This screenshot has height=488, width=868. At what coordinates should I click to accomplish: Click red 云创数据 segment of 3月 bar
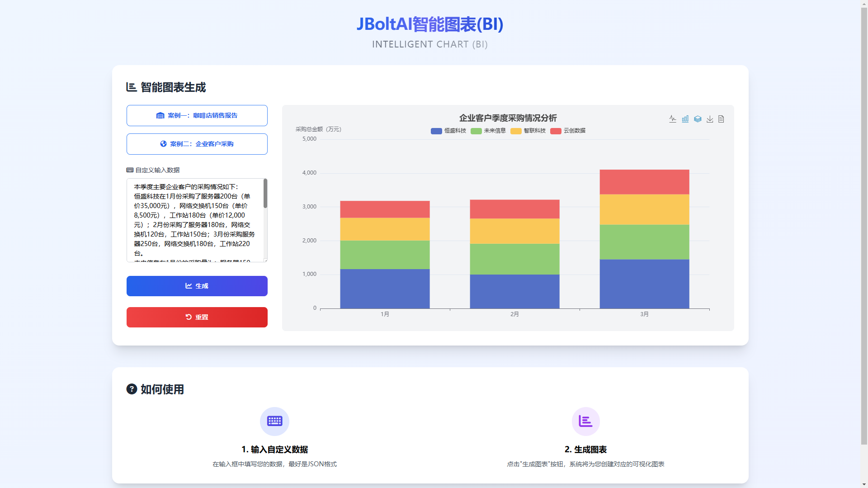(x=644, y=182)
